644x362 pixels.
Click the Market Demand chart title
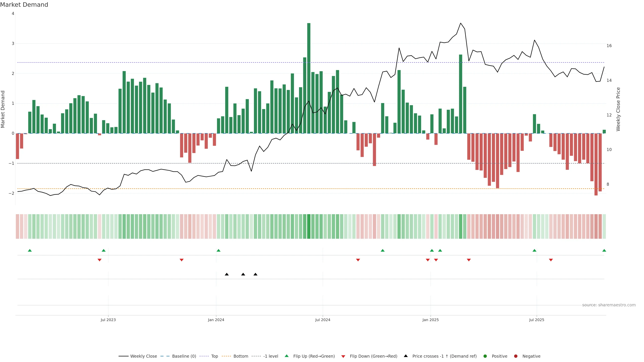coord(24,5)
